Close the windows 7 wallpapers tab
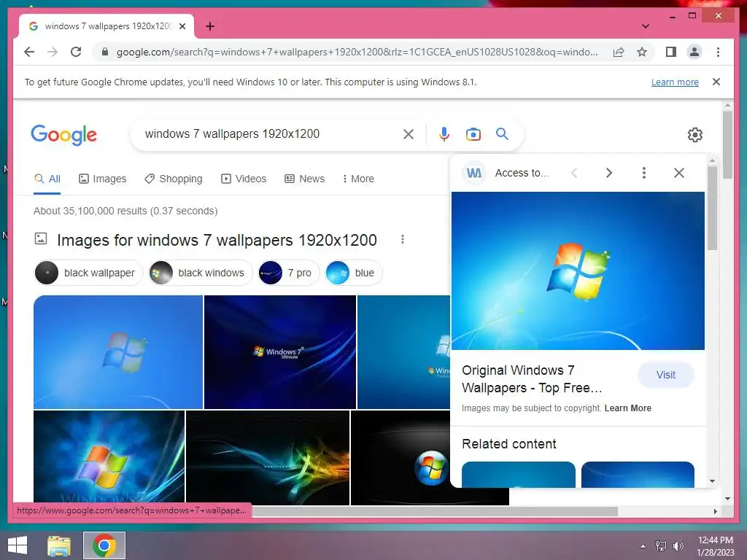Viewport: 747px width, 560px height. (x=182, y=26)
